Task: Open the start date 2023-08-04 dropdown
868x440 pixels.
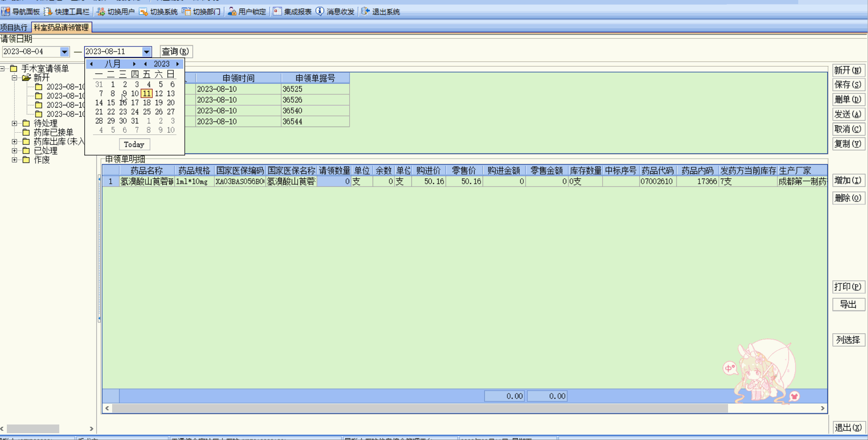Action: 64,52
